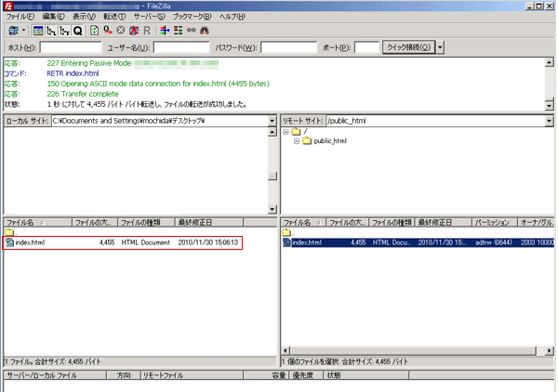Click リモートファイル queue column header

click(x=192, y=375)
